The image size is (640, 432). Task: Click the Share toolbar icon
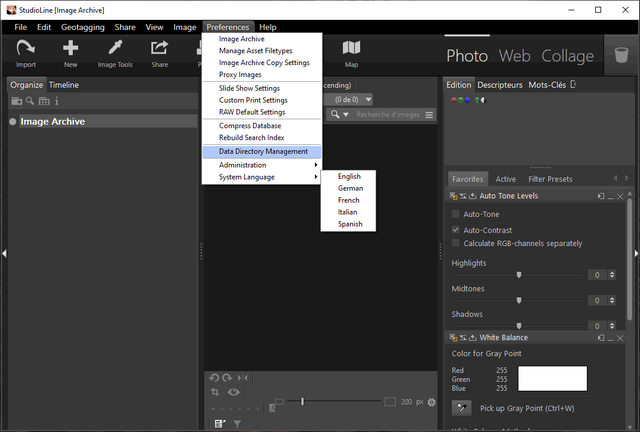click(x=160, y=48)
